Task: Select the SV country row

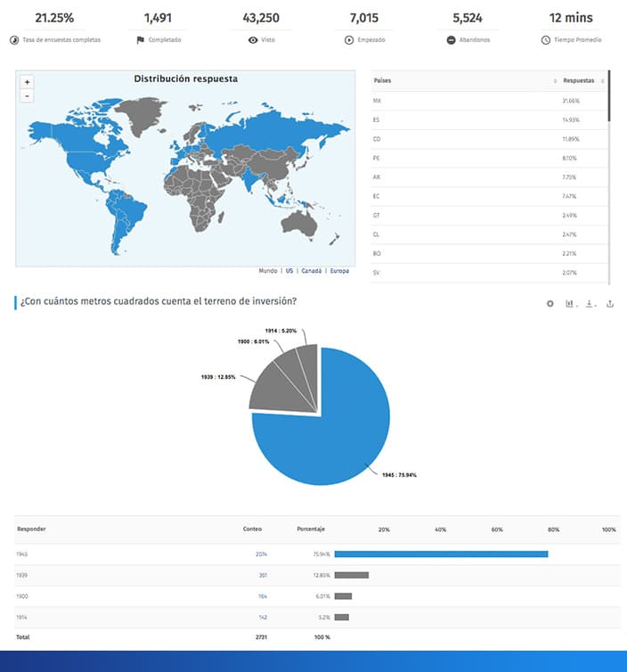Action: click(489, 273)
